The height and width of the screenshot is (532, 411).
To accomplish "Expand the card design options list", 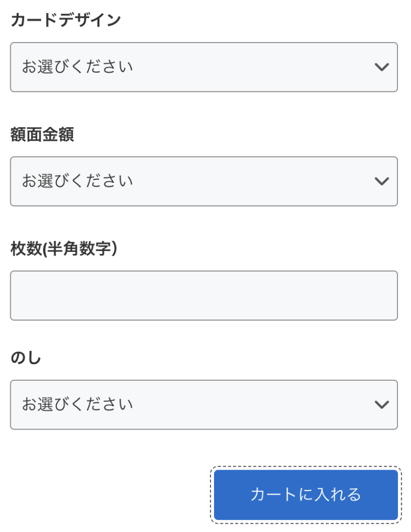I will pos(204,67).
